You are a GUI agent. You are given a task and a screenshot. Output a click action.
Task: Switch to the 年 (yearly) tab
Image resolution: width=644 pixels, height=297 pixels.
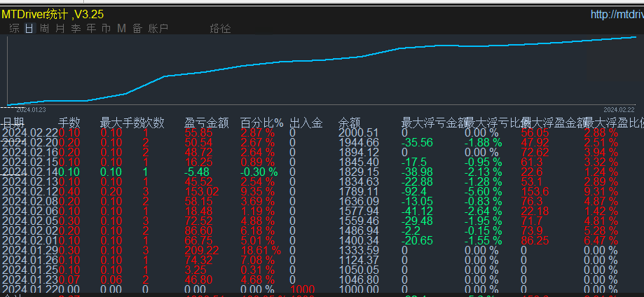tap(91, 28)
